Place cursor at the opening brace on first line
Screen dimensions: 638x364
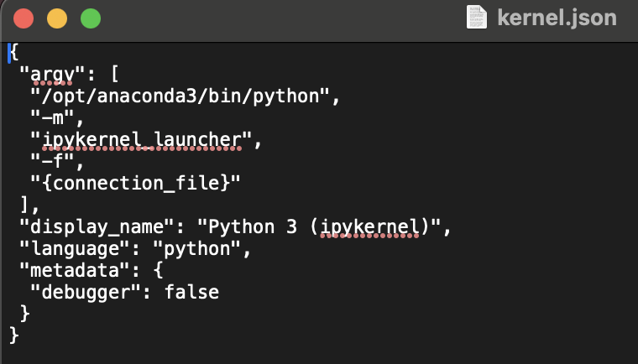pos(13,52)
